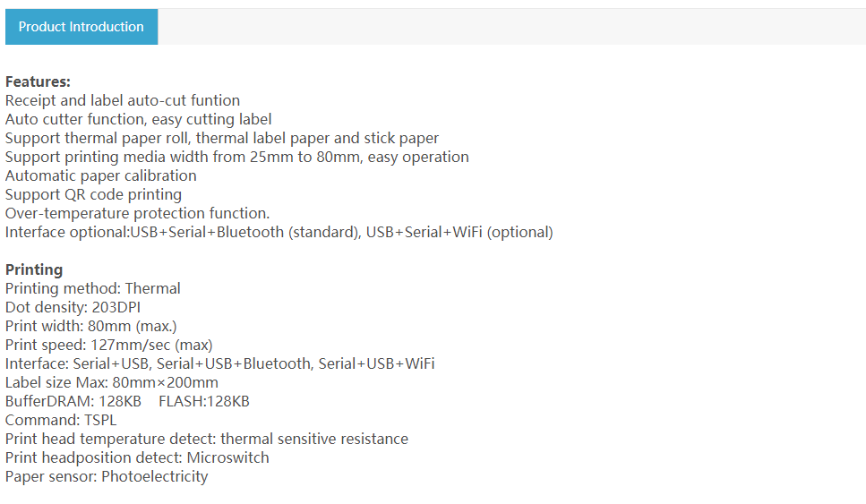Click the Interface optional line
Image resolution: width=866 pixels, height=504 pixels.
tap(279, 232)
